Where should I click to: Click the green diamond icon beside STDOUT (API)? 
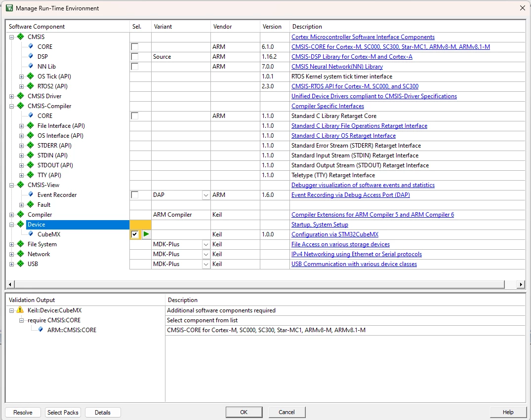click(31, 165)
